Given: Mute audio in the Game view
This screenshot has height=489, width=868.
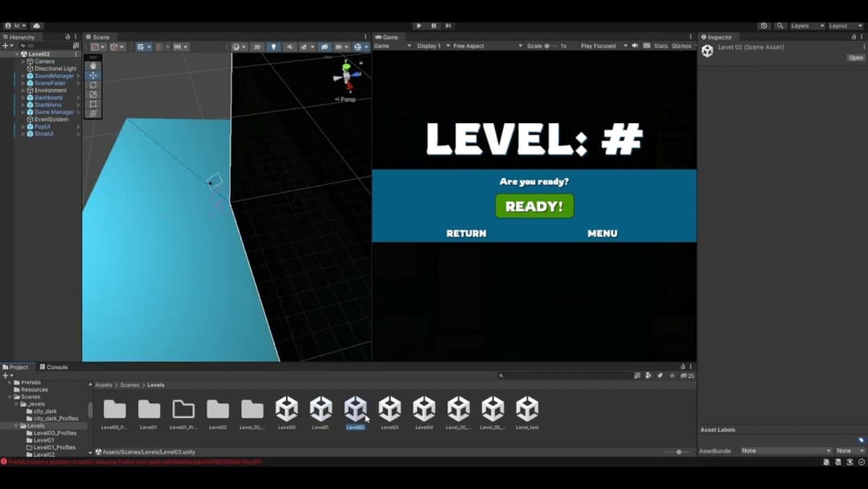Looking at the screenshot, I should tap(635, 46).
